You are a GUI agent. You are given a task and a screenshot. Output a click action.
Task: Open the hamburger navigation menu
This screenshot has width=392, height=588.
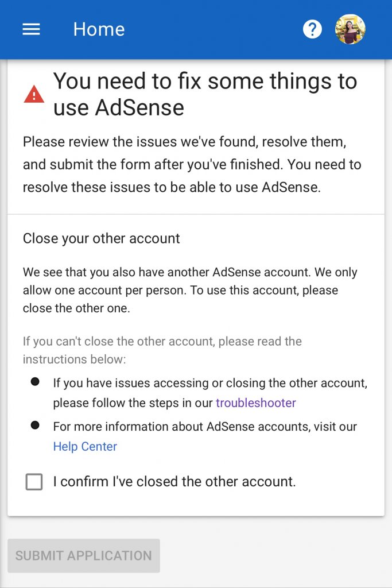[31, 29]
